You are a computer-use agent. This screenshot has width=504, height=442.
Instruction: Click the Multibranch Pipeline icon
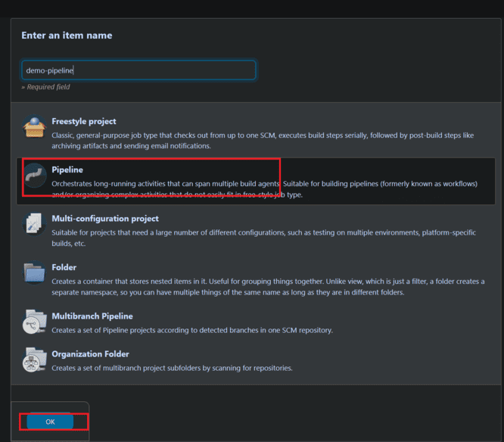click(x=34, y=322)
